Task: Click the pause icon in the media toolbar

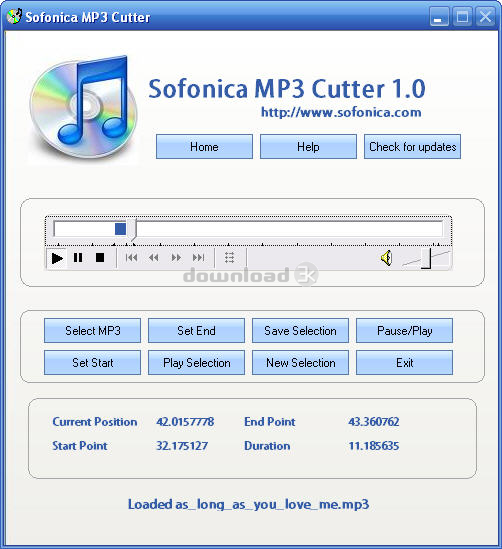Action: point(78,258)
